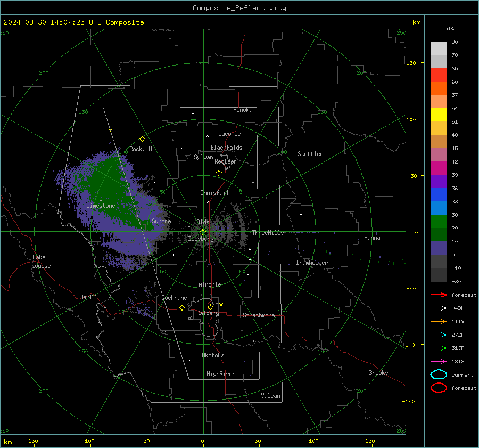Click the Okotoks city label
The width and height of the screenshot is (479, 448).
coord(213,355)
